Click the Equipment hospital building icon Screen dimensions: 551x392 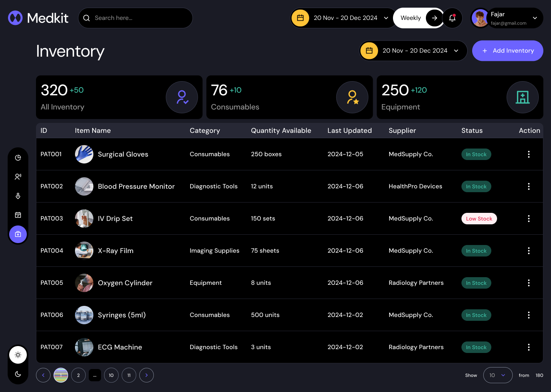pyautogui.click(x=523, y=97)
